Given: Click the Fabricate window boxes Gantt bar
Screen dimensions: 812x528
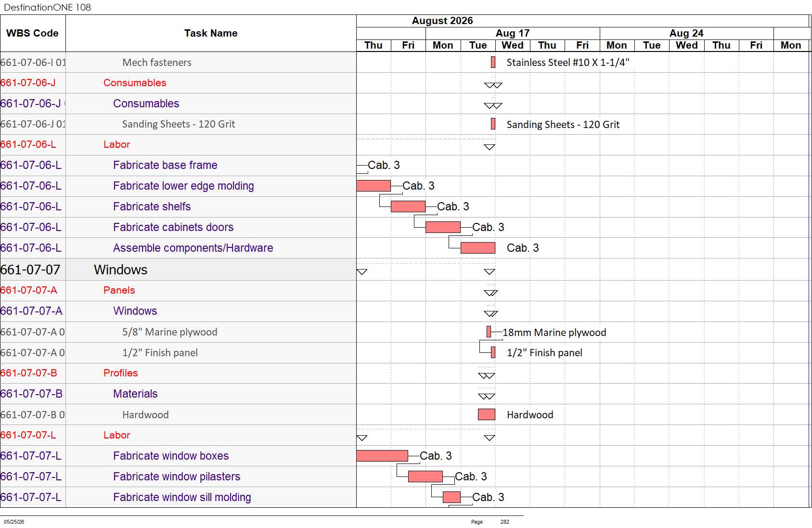Looking at the screenshot, I should 382,456.
